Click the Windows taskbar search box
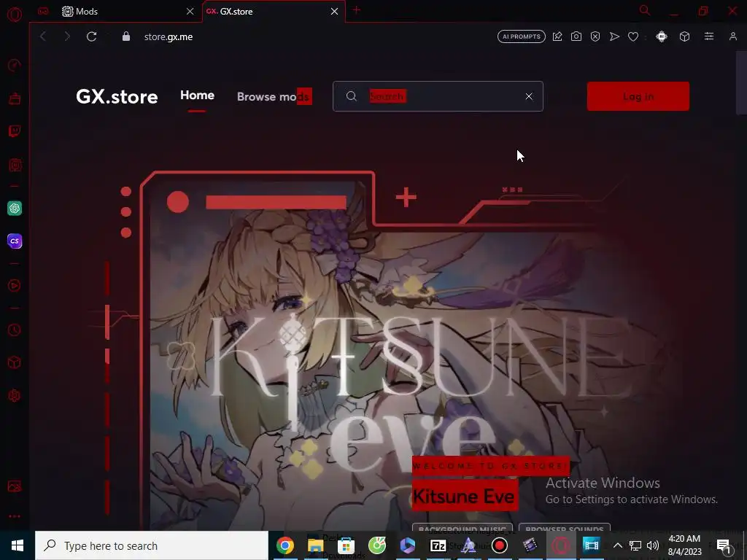 click(152, 545)
